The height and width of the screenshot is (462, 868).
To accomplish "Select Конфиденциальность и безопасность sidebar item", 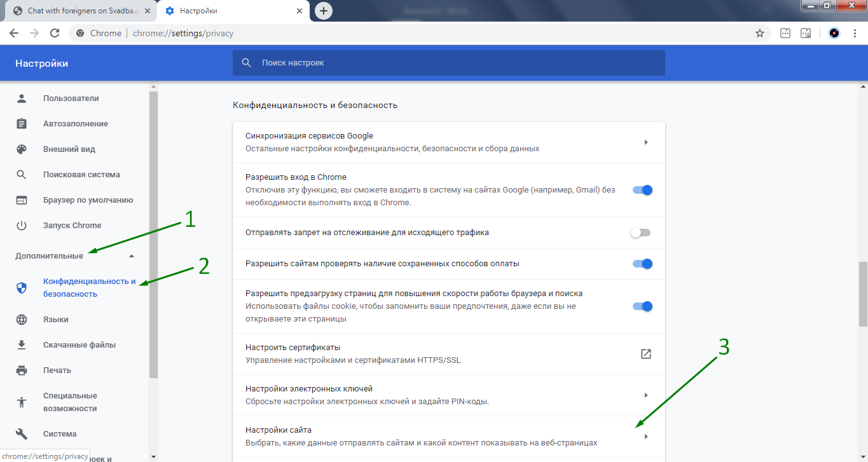I will [x=74, y=288].
